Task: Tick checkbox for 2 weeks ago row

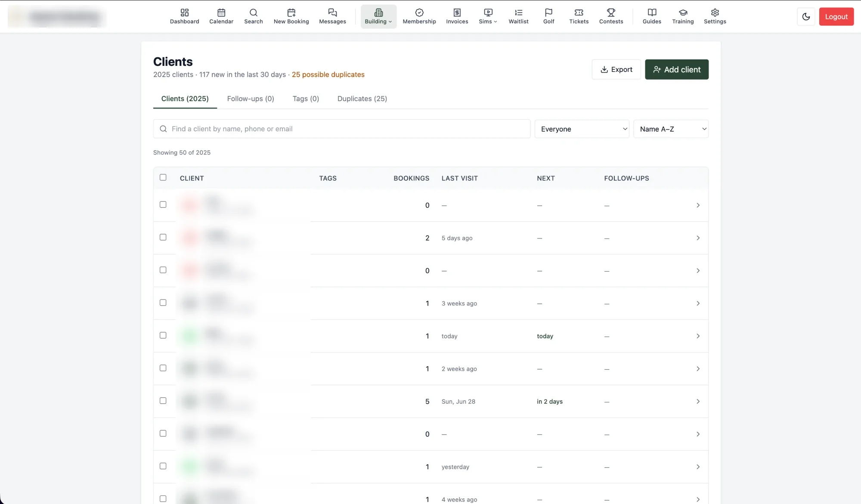Action: [x=163, y=368]
